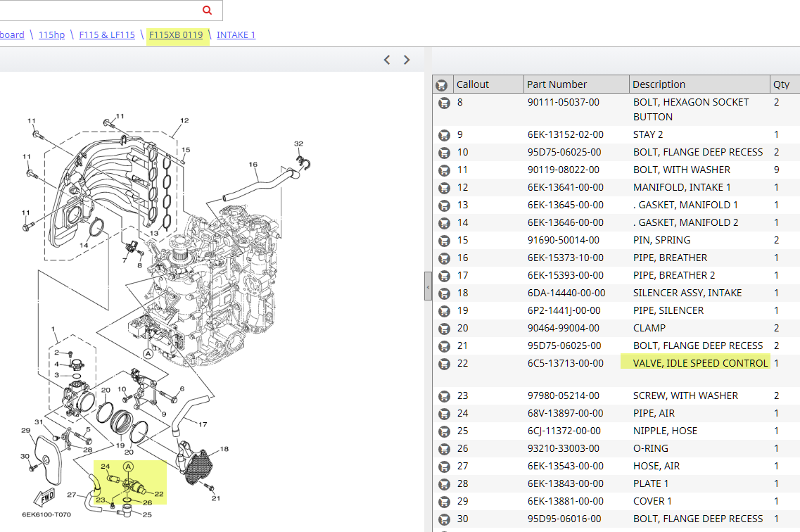Collapse the diagram panel with splitter handle

428,286
